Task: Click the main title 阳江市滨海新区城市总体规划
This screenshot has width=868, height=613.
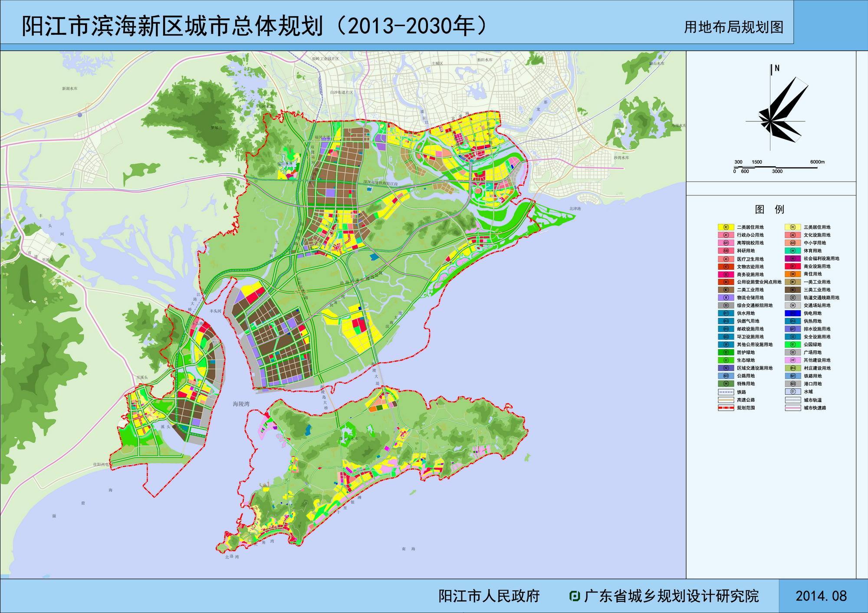Action: click(173, 26)
